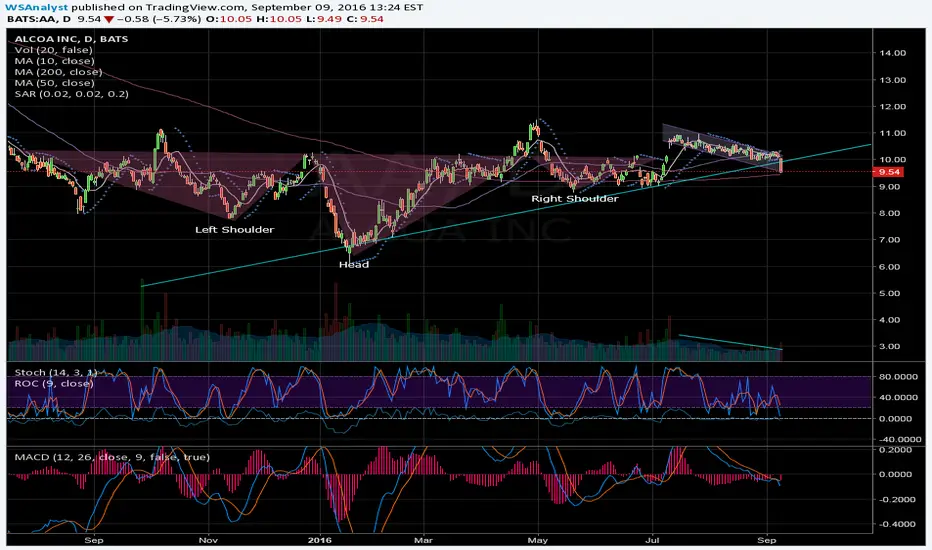Click the -0.4000 MACD axis label
Image resolution: width=932 pixels, height=550 pixels.
pyautogui.click(x=896, y=524)
